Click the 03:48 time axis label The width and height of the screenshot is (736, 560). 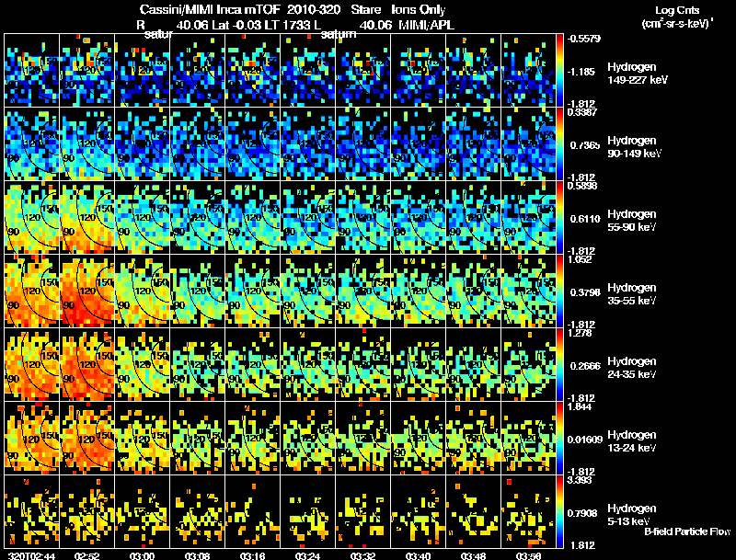473,556
